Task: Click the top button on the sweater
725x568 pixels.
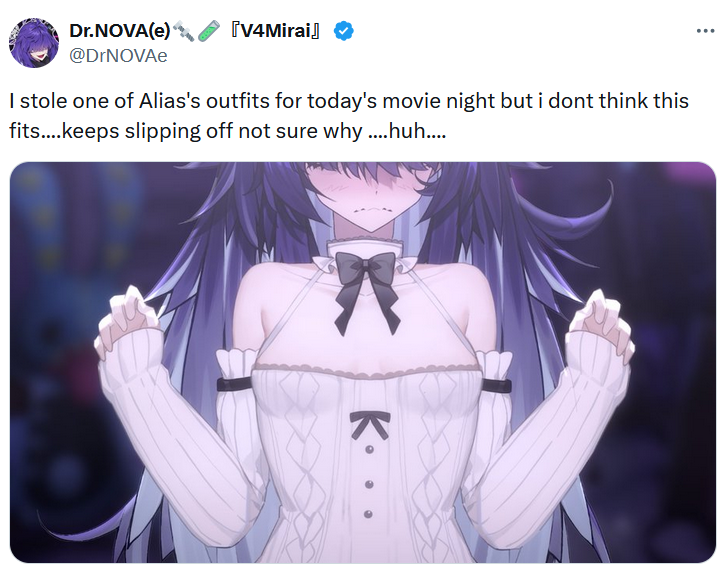Action: tap(369, 449)
